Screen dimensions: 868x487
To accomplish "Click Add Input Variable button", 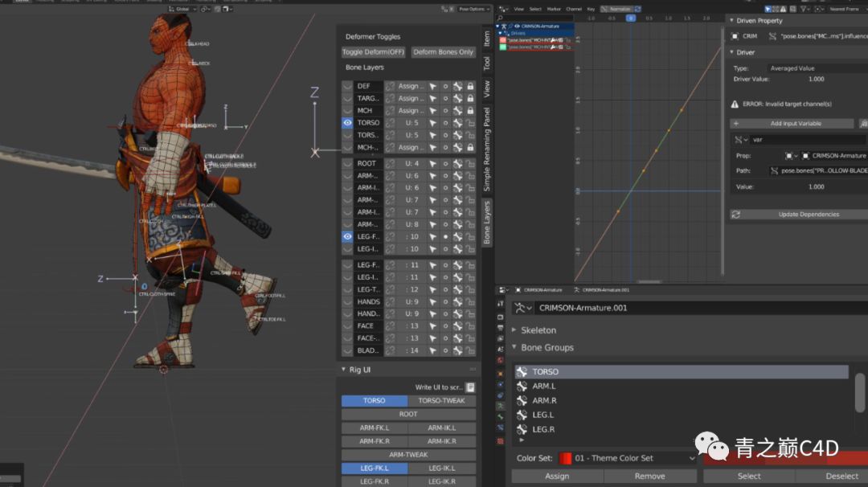I will 792,124.
